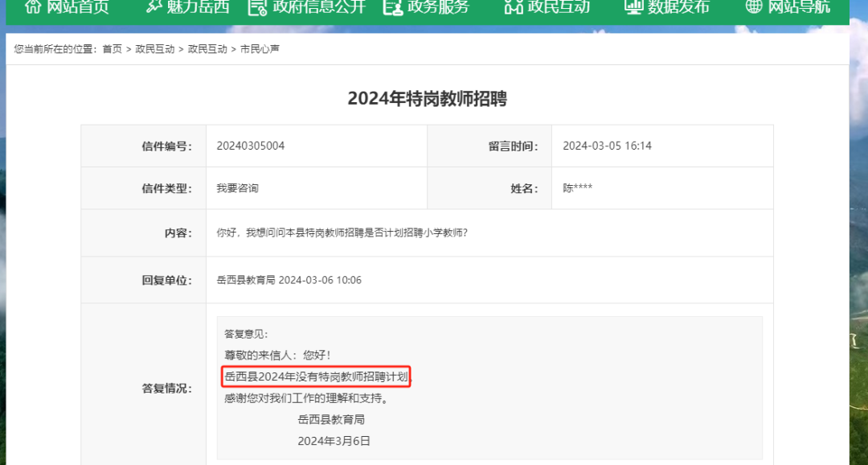Click the question text about 招聘小学教师
The image size is (868, 465).
[x=342, y=232]
